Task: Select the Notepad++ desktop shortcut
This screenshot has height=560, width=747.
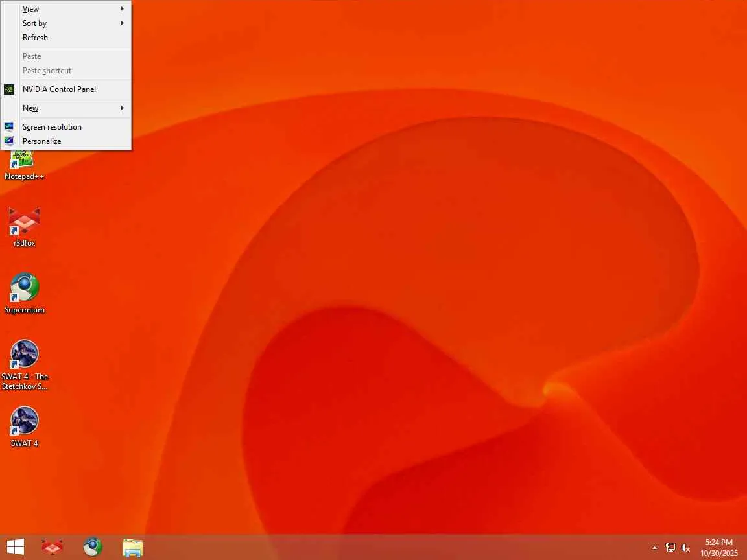Action: pos(24,166)
